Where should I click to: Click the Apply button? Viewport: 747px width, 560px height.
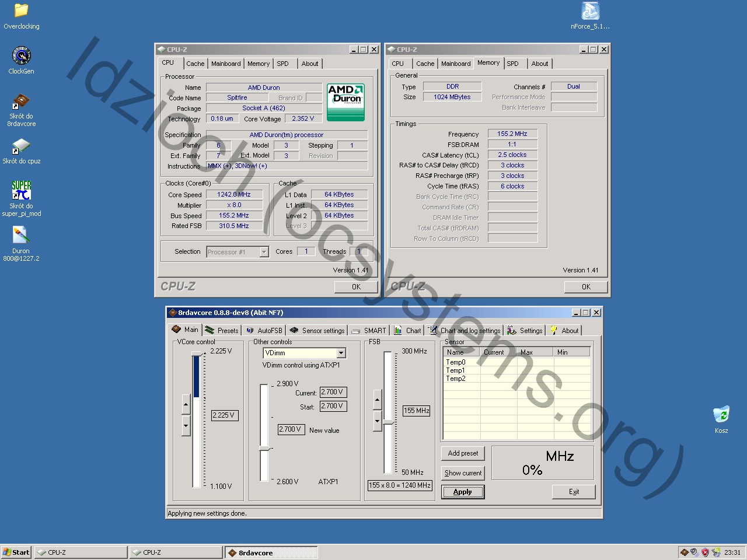tap(462, 492)
